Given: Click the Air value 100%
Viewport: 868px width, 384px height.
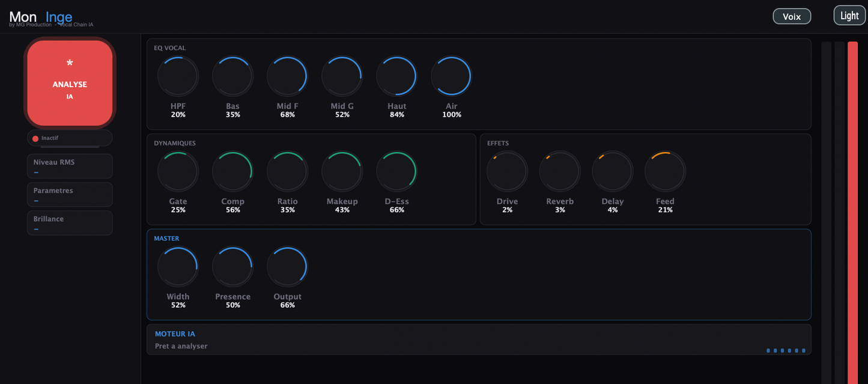Looking at the screenshot, I should pos(452,115).
